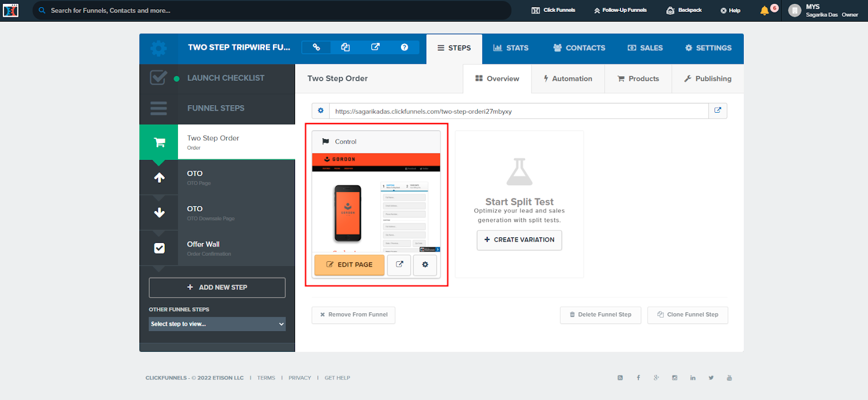This screenshot has height=400, width=868.
Task: Open the Instagram footer icon
Action: point(675,378)
